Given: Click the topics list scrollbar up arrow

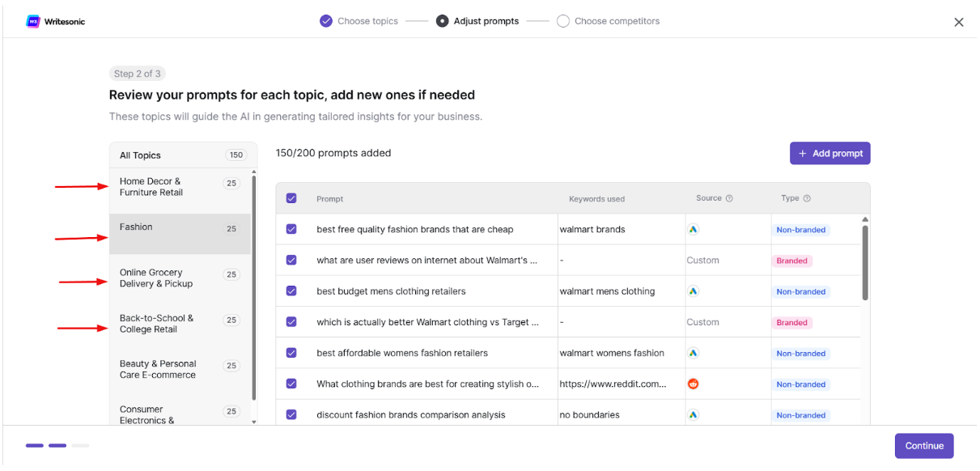Looking at the screenshot, I should pos(254,172).
